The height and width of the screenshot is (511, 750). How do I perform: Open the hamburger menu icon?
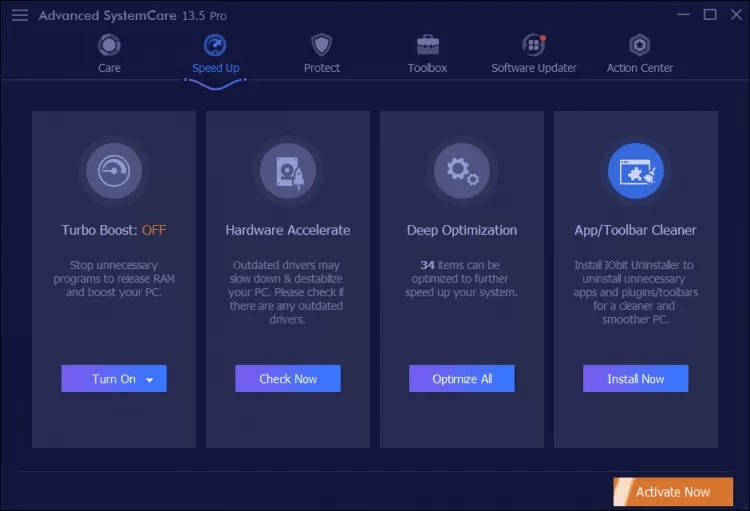20,15
